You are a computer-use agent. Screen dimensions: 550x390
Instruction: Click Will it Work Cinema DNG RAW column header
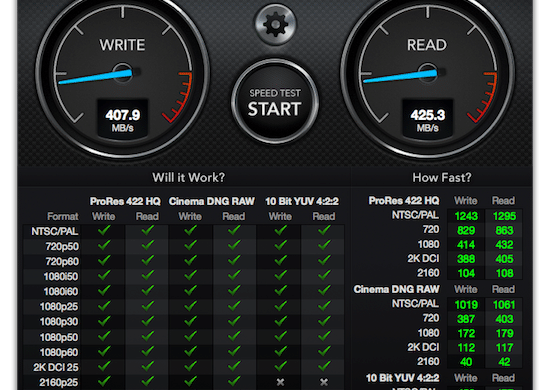coord(212,201)
